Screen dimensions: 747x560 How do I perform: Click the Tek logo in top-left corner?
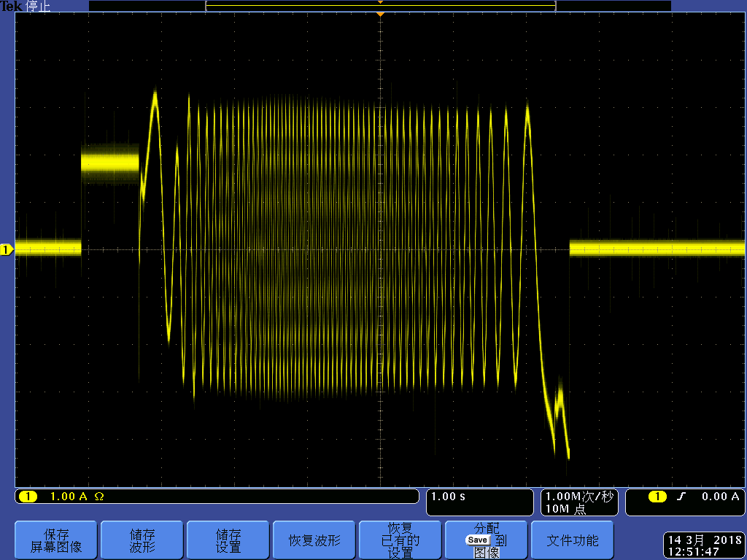click(11, 6)
